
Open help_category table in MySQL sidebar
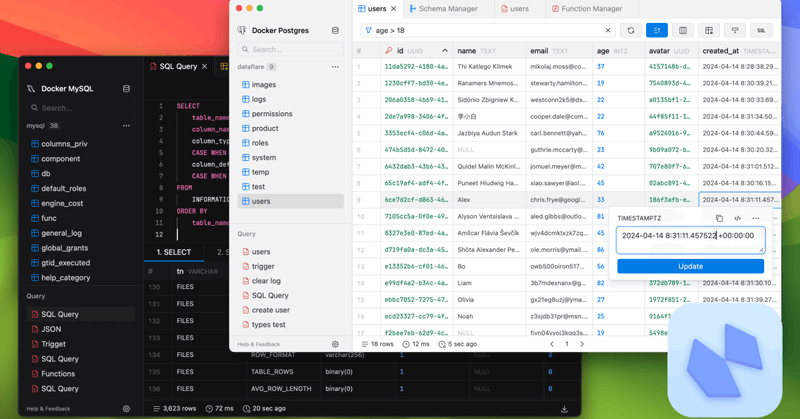(x=81, y=278)
